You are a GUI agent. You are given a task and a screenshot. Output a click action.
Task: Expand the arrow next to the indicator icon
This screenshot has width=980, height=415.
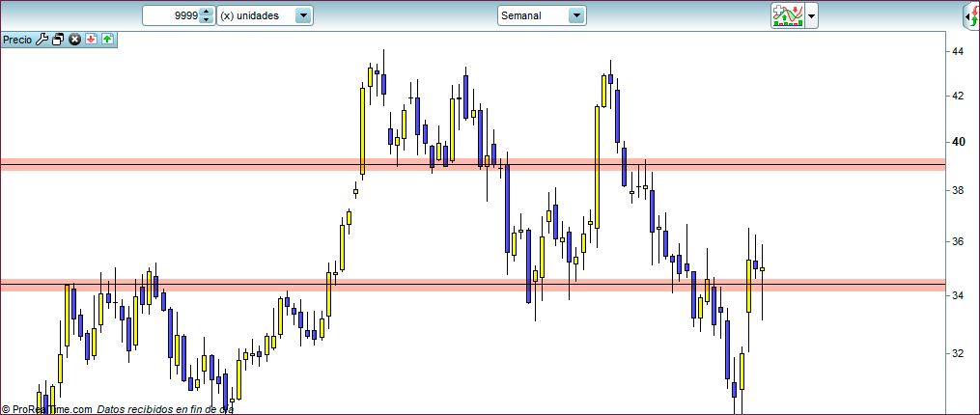point(812,16)
